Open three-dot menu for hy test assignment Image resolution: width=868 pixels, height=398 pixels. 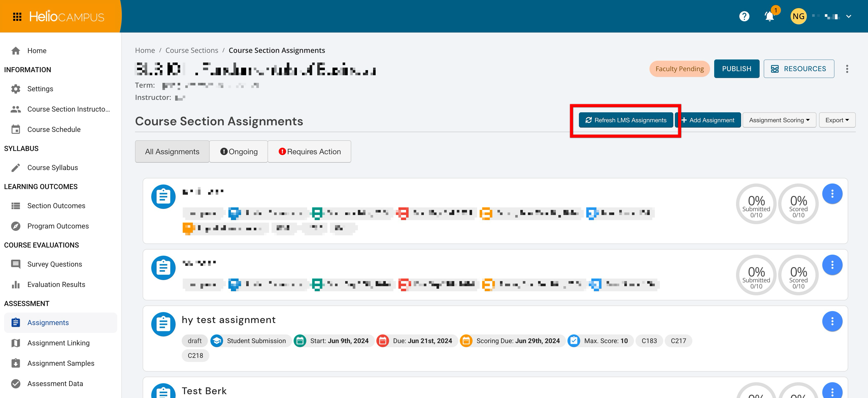click(832, 321)
